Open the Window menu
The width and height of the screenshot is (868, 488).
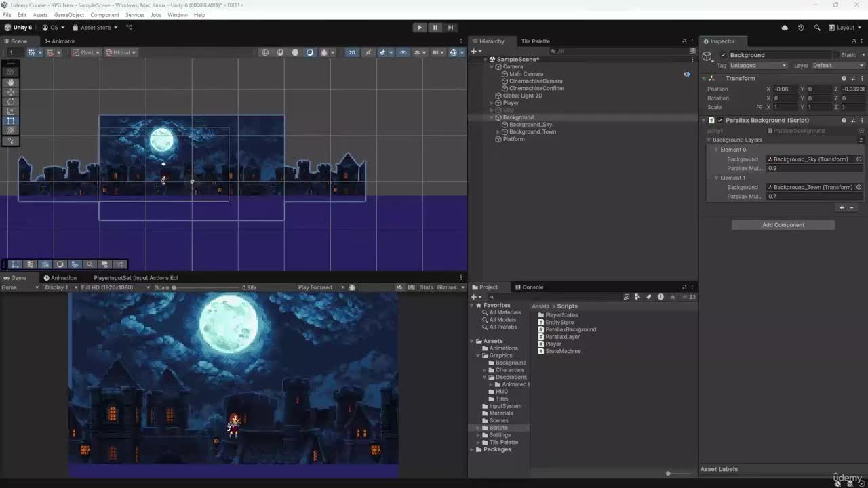[177, 15]
